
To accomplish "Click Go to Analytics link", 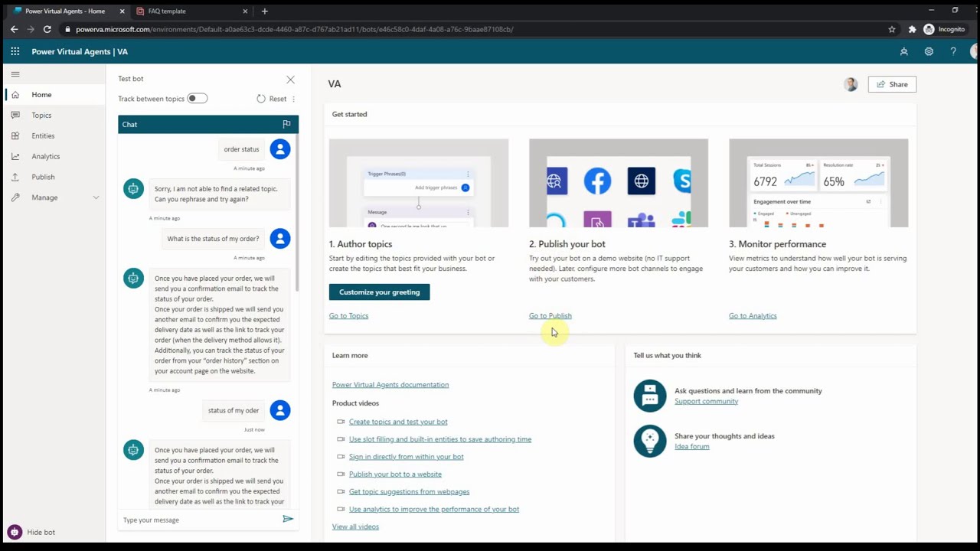I will [x=753, y=315].
